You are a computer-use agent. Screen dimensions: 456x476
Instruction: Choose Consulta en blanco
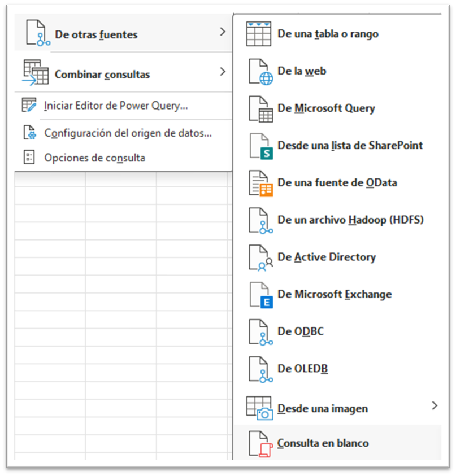coord(338,443)
